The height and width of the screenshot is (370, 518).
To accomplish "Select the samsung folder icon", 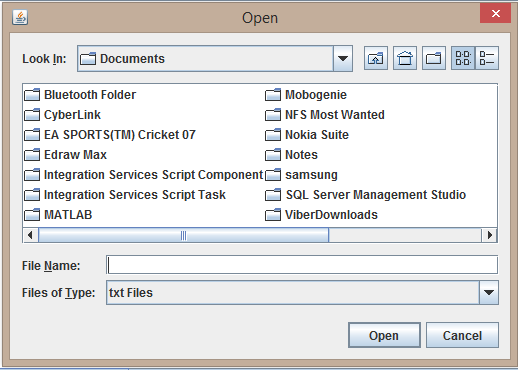I will pos(273,175).
